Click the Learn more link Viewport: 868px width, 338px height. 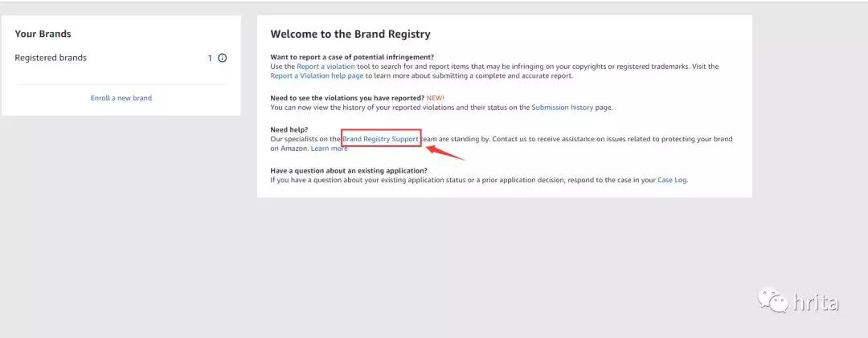pyautogui.click(x=330, y=149)
